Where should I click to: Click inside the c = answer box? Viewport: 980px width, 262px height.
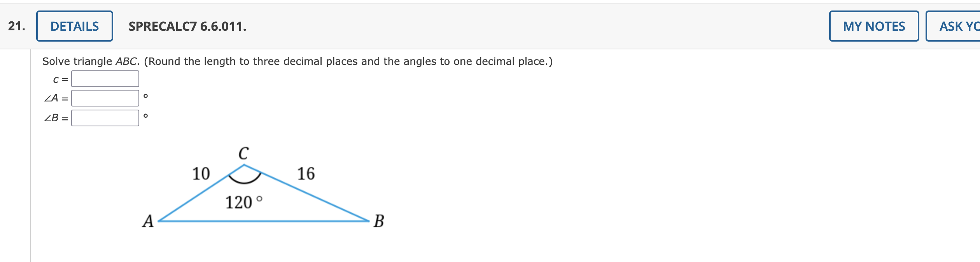click(x=105, y=78)
